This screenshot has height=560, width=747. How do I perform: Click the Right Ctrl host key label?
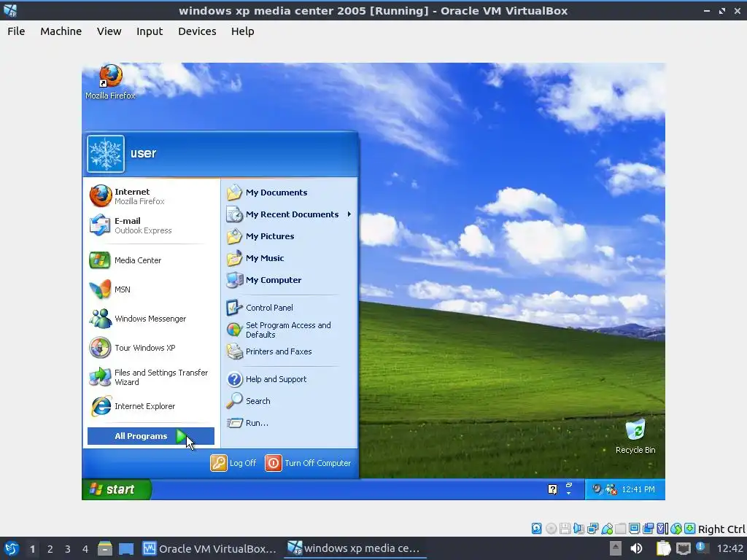click(x=721, y=529)
